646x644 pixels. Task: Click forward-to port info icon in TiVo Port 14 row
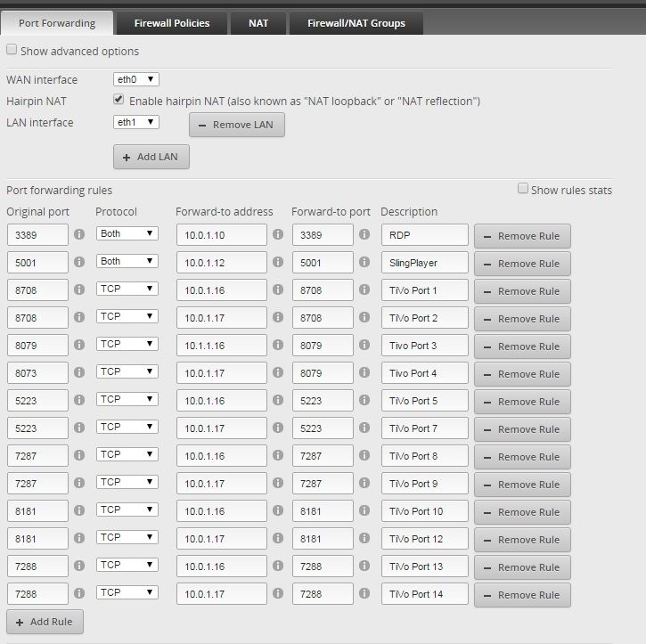[364, 593]
